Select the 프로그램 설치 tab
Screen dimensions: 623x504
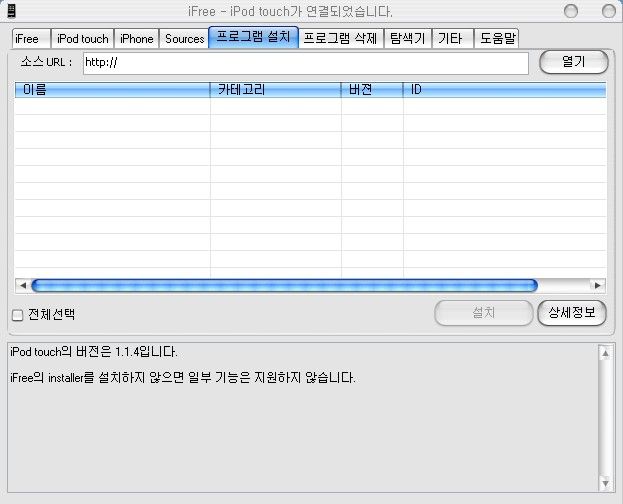(253, 37)
